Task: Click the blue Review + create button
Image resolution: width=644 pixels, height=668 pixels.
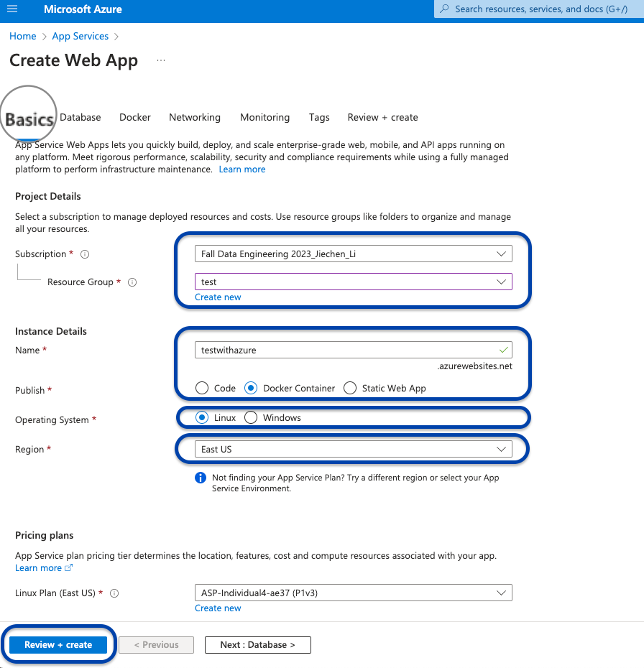Action: coord(58,644)
